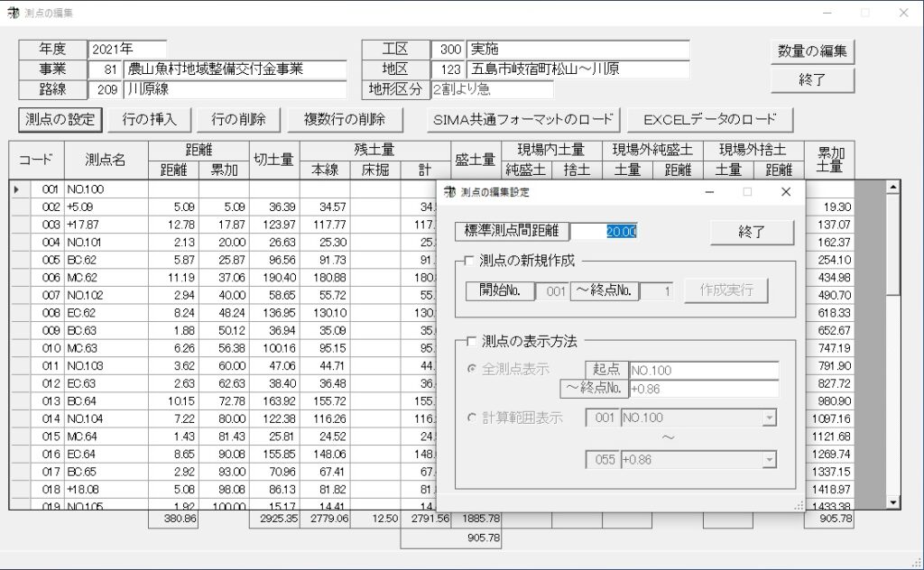Open the NO.100 range start dropdown

click(769, 418)
